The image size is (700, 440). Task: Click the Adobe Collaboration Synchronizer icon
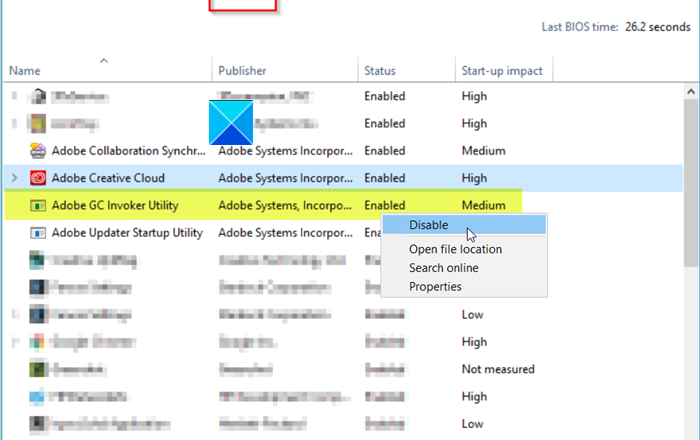click(38, 151)
